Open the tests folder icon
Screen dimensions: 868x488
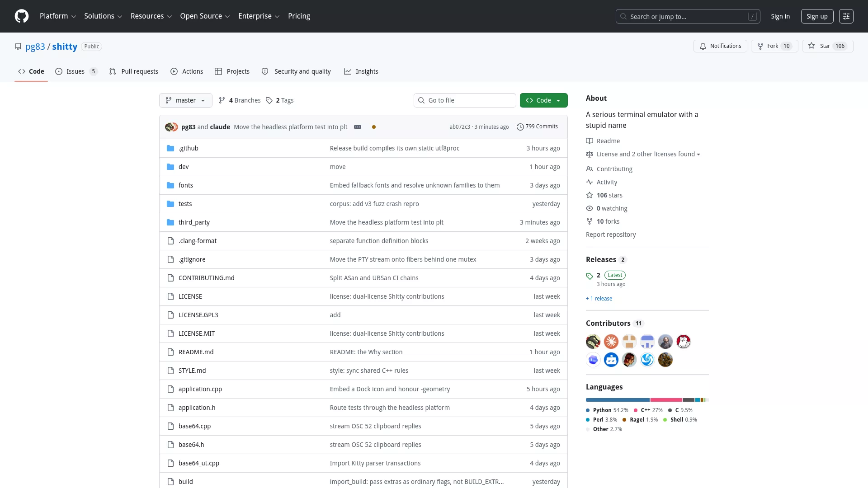pos(170,204)
